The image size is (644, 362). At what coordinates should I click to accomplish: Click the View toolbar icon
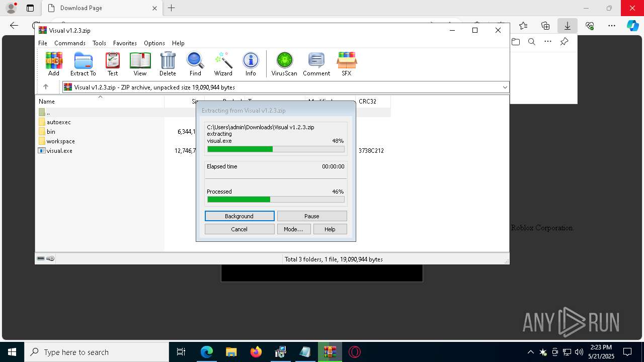[140, 64]
